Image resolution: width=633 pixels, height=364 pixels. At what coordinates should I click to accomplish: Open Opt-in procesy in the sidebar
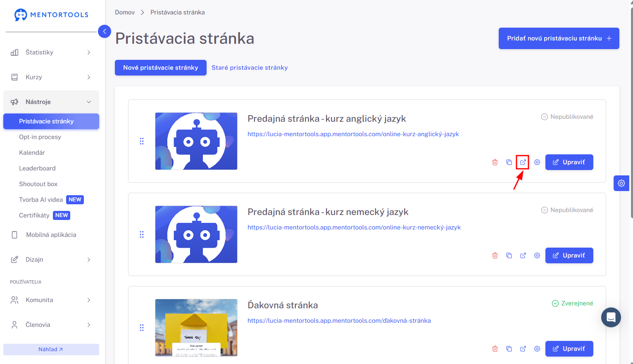click(x=40, y=137)
